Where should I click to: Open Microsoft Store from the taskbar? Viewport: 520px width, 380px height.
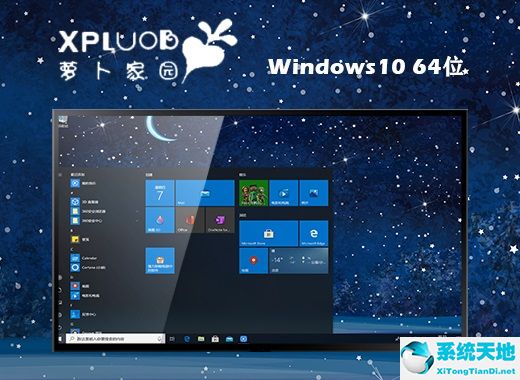pyautogui.click(x=215, y=339)
